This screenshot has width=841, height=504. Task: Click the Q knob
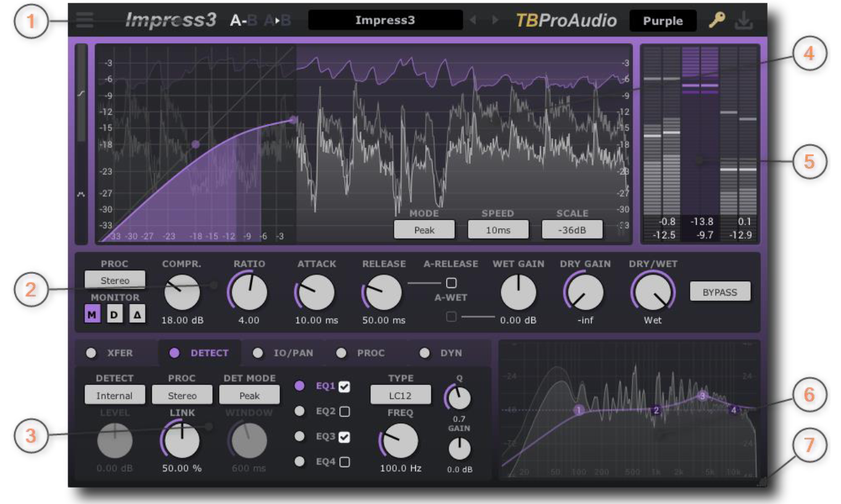click(459, 398)
